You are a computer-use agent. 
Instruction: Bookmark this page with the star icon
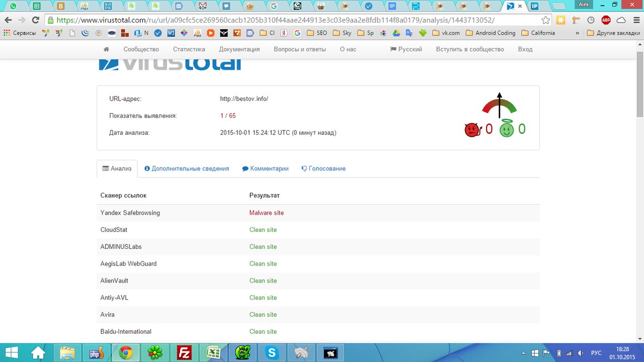click(x=546, y=20)
